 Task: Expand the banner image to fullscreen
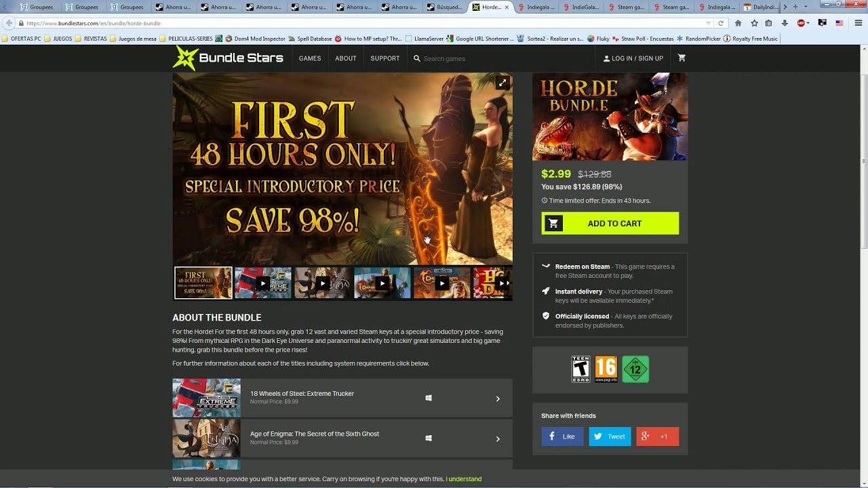click(502, 83)
